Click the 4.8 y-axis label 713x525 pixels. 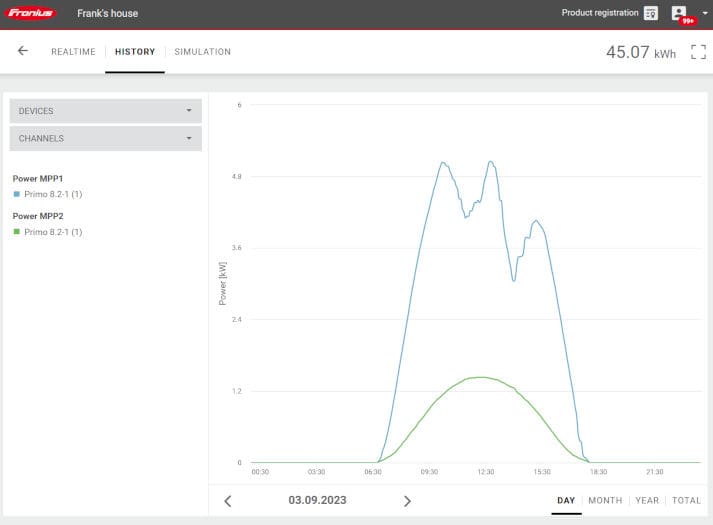pos(236,176)
